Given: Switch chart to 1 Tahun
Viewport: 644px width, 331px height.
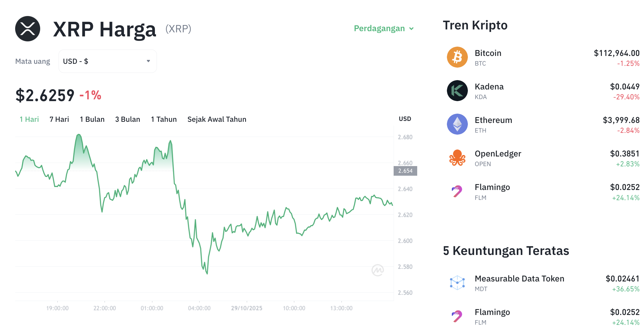Looking at the screenshot, I should [164, 119].
